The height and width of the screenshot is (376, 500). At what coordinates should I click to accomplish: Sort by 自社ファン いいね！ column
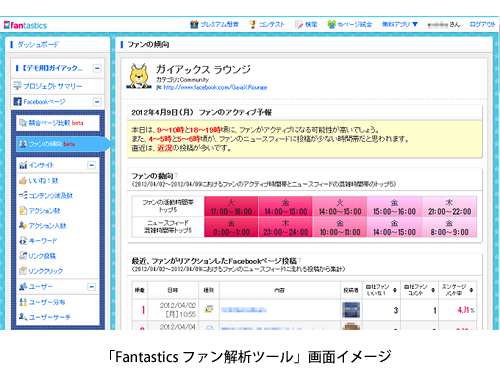(x=381, y=290)
